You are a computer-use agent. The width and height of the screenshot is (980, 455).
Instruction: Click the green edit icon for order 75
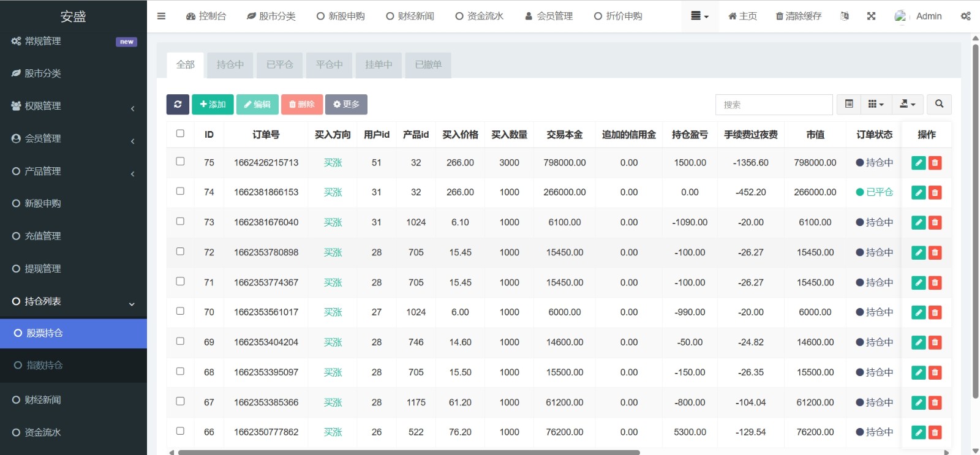[x=918, y=163]
